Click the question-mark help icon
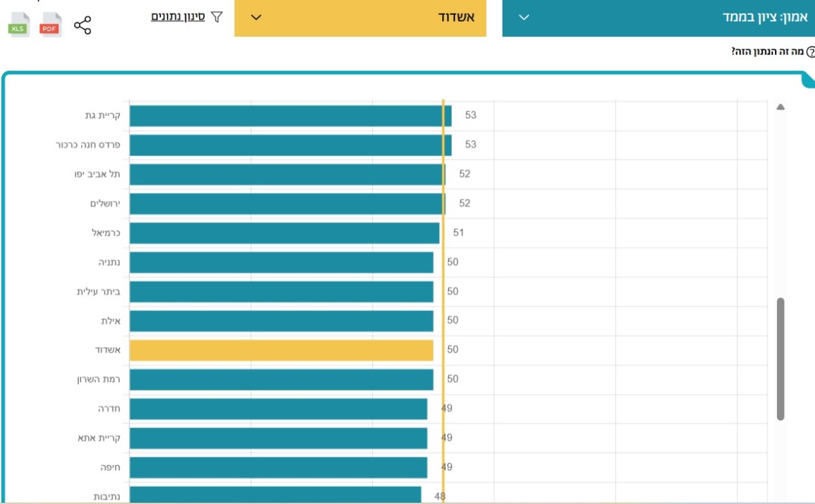The width and height of the screenshot is (815, 504). [x=810, y=52]
